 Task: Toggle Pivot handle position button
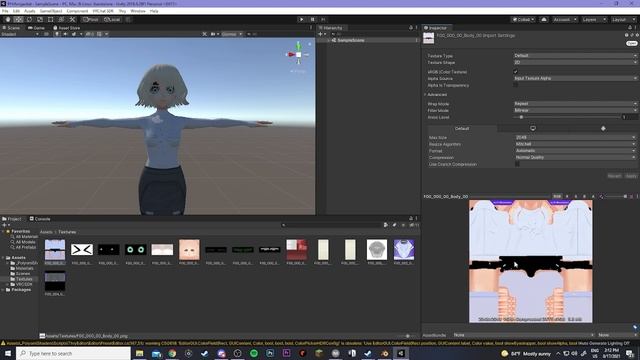(x=91, y=20)
